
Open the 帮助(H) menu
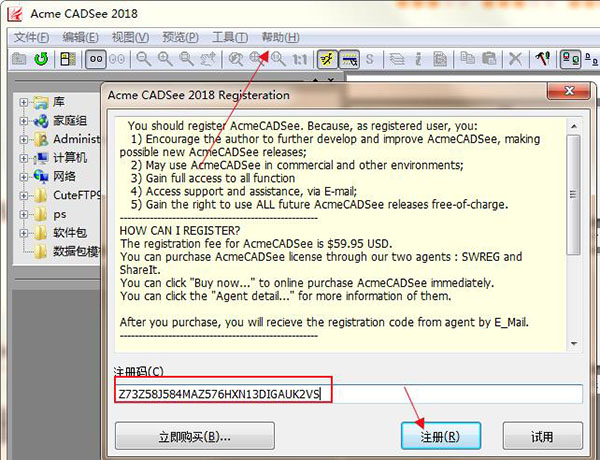pyautogui.click(x=280, y=38)
